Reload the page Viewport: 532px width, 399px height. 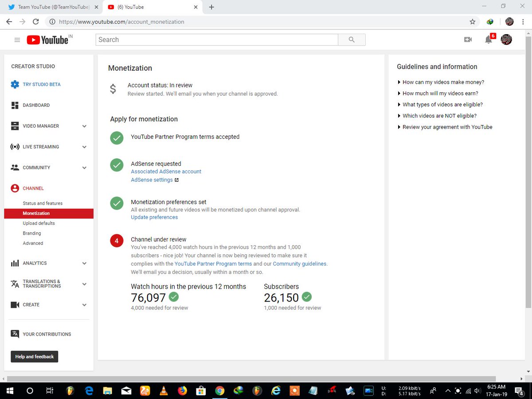click(36, 21)
